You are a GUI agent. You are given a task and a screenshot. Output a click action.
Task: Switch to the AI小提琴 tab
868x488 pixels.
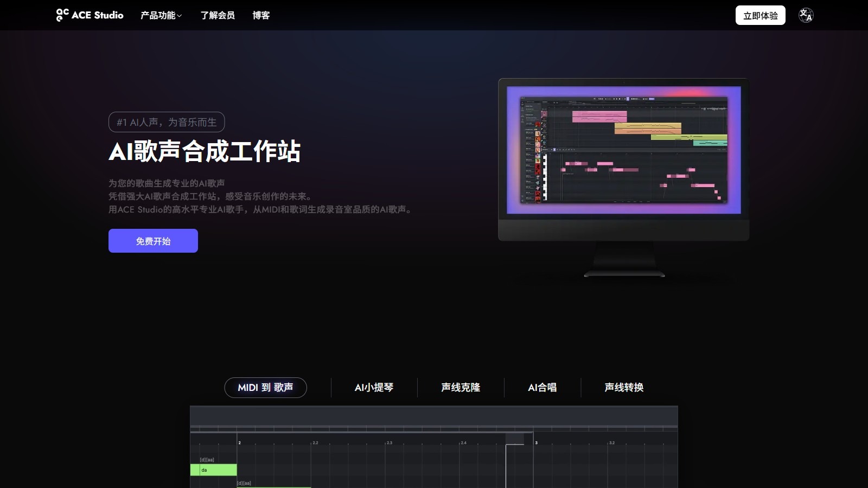click(374, 387)
